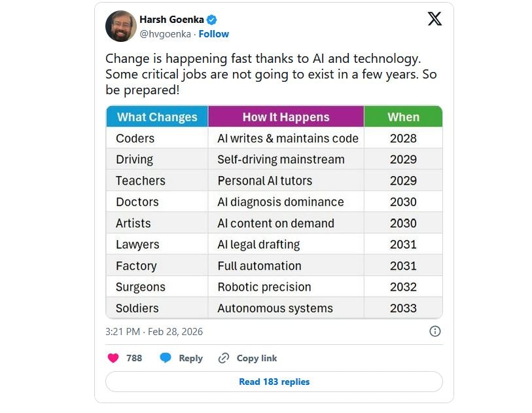This screenshot has width=532, height=413.
Task: Open Read 183 replies
Action: point(275,382)
